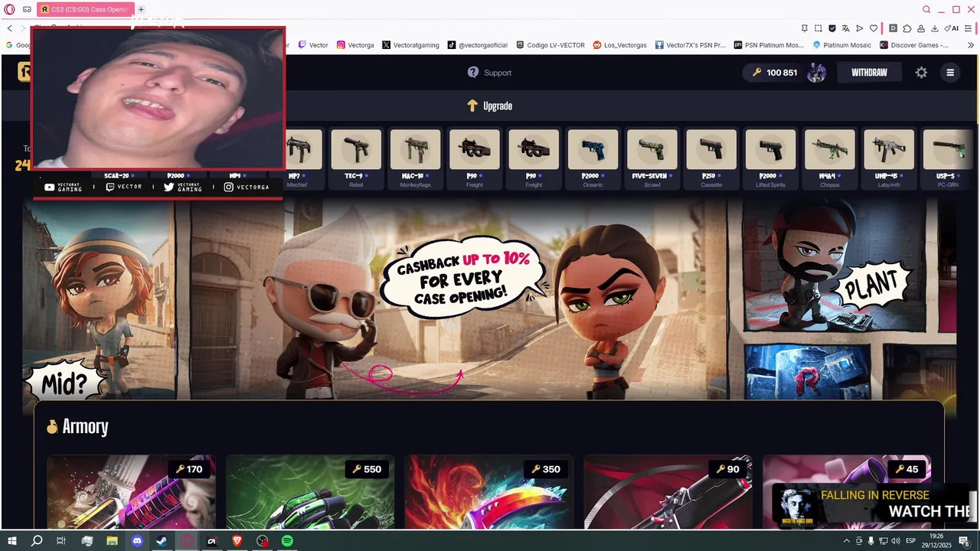
Task: Open a new browser tab
Action: click(141, 9)
